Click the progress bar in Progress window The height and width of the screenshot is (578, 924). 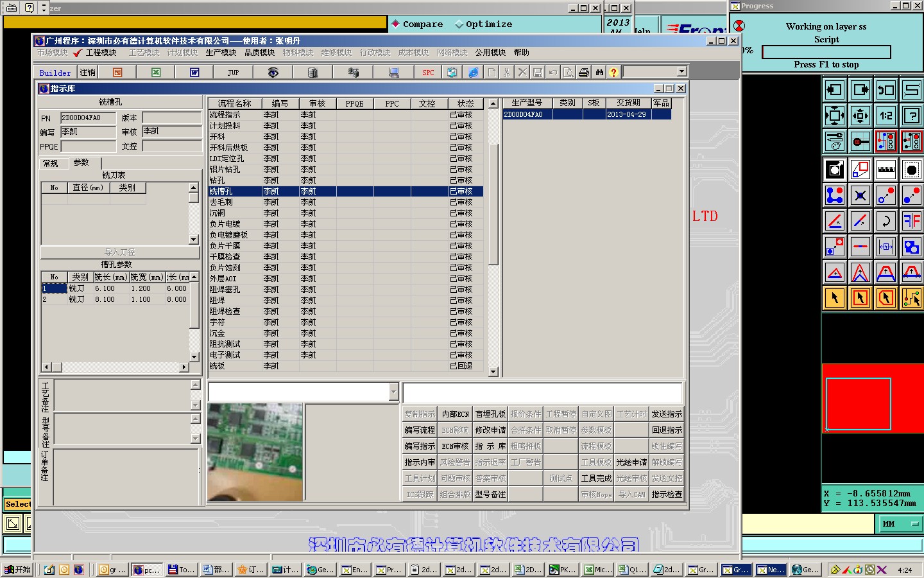click(826, 52)
